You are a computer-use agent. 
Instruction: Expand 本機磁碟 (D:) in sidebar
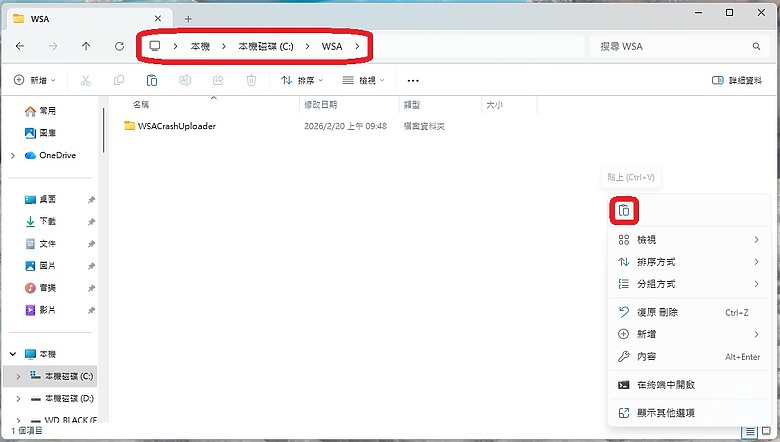tap(18, 399)
